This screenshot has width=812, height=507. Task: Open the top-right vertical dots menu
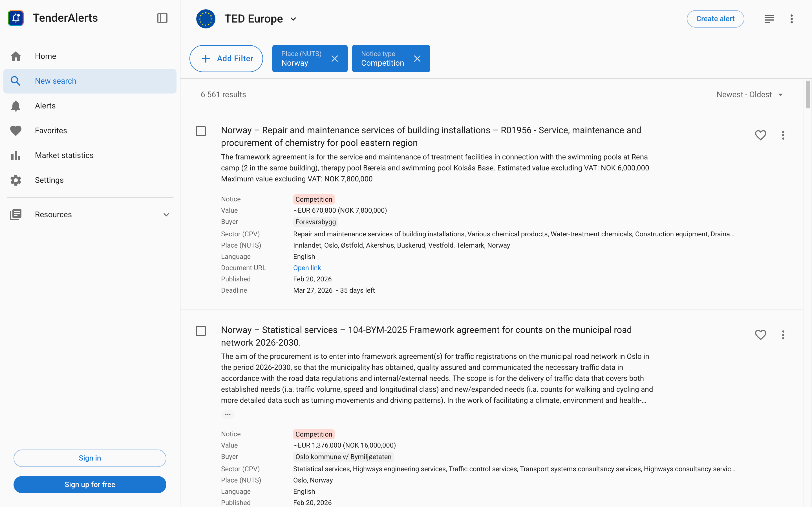tap(791, 19)
